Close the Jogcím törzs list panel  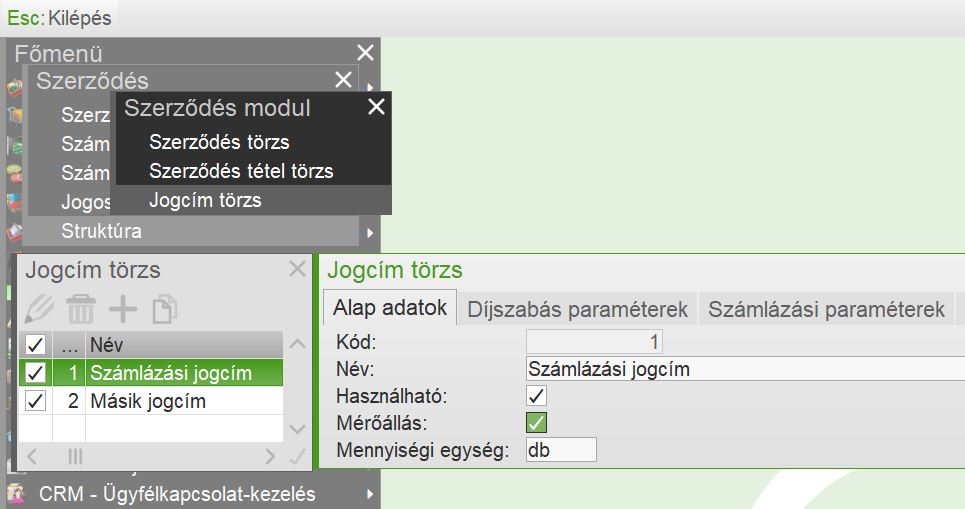click(x=297, y=269)
